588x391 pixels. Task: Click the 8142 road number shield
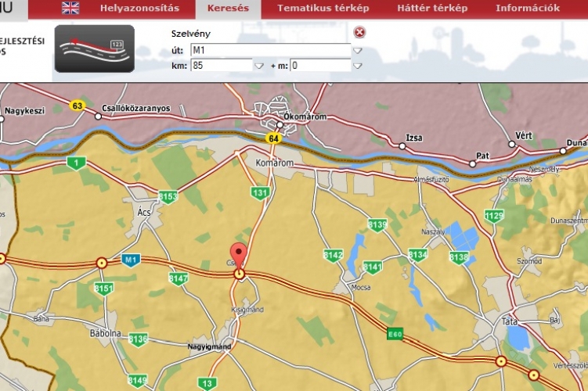tap(333, 255)
